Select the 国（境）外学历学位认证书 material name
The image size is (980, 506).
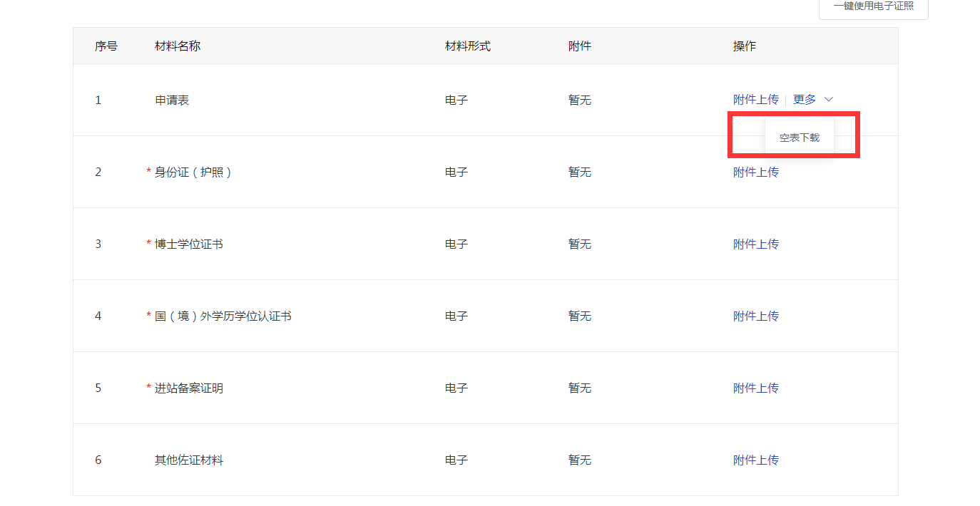coord(223,316)
